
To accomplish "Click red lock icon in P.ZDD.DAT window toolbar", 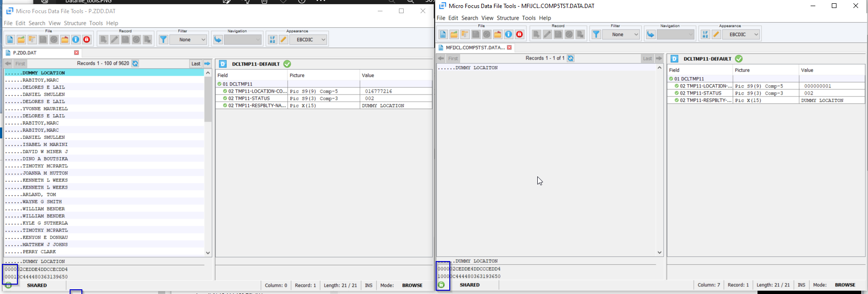I will pos(87,40).
